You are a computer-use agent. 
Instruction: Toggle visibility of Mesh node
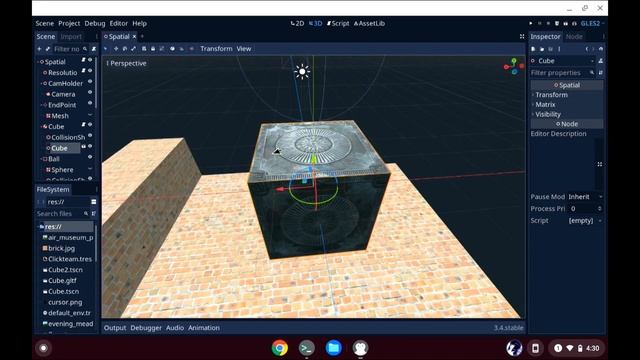pyautogui.click(x=90, y=115)
